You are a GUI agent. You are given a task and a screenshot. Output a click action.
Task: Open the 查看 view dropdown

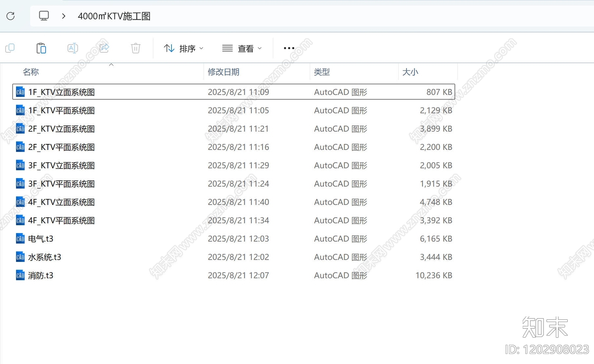[242, 48]
